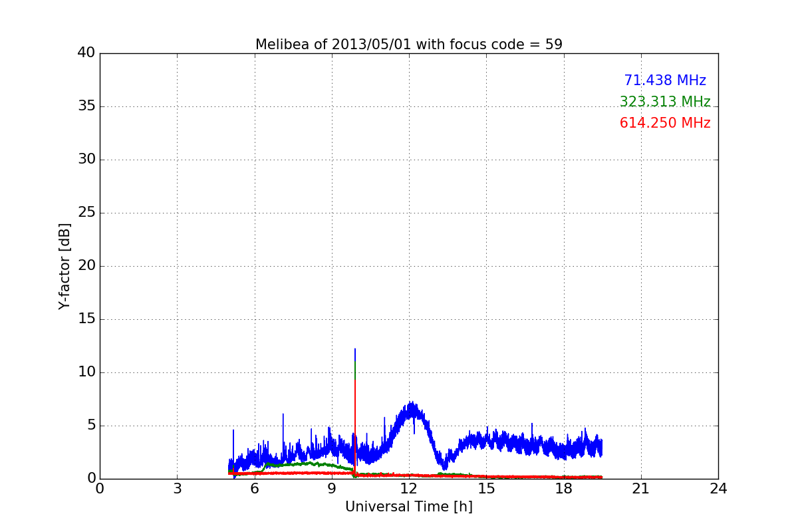Image resolution: width=798 pixels, height=532 pixels.
Task: Click the x-axis tick label 3
Action: pyautogui.click(x=177, y=489)
